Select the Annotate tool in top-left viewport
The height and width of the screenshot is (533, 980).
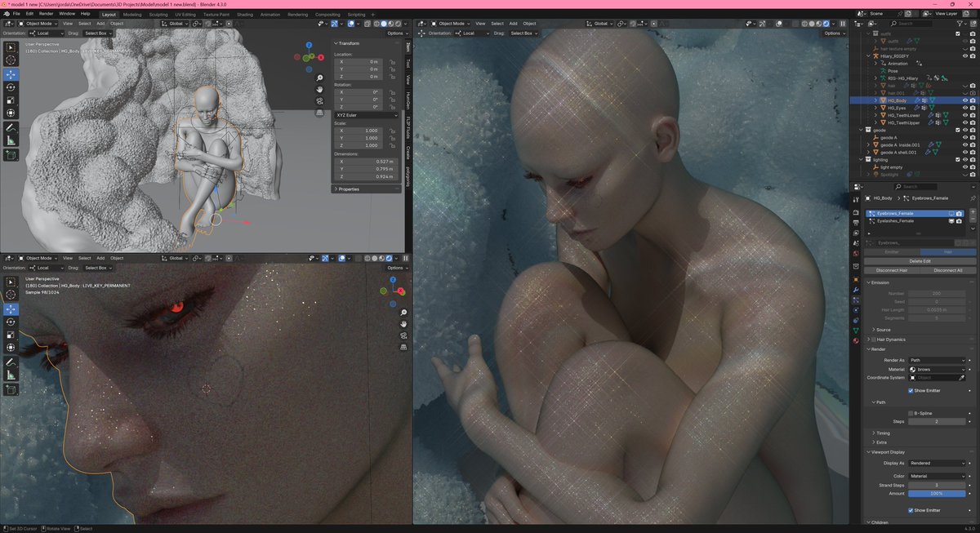pyautogui.click(x=11, y=127)
